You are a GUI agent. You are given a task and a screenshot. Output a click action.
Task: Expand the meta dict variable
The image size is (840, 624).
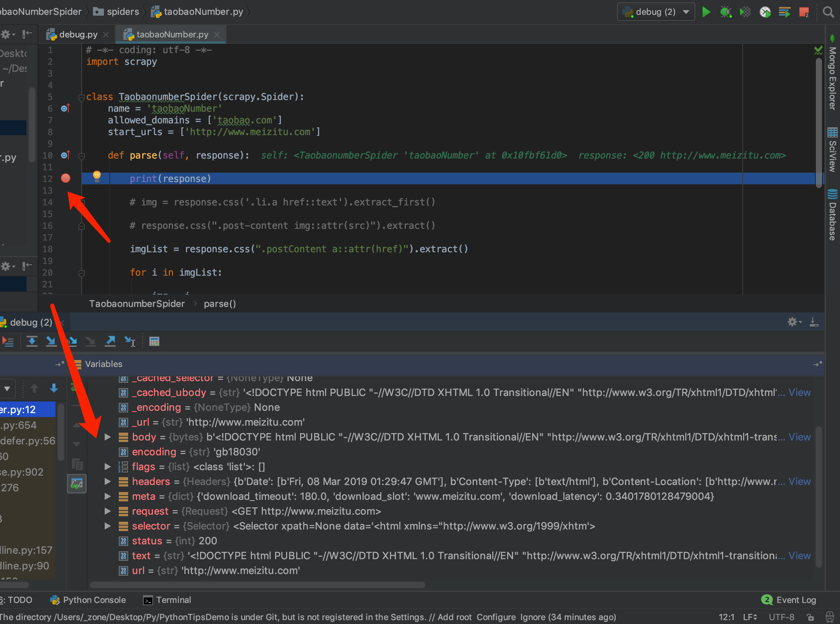click(x=108, y=496)
